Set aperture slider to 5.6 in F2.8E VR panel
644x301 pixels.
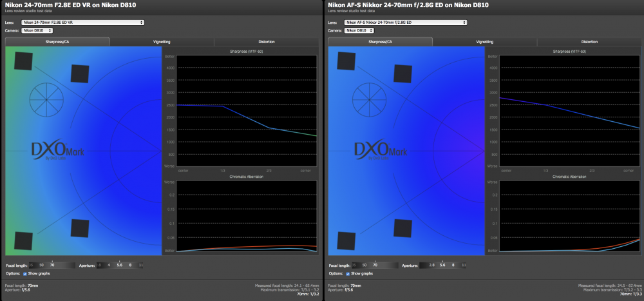120,266
